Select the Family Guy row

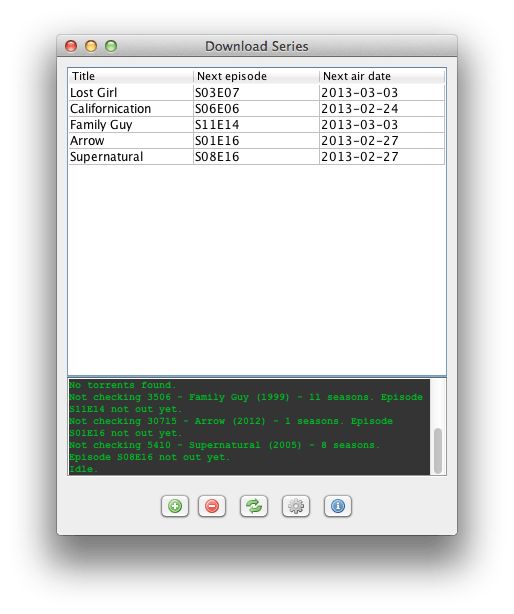256,125
